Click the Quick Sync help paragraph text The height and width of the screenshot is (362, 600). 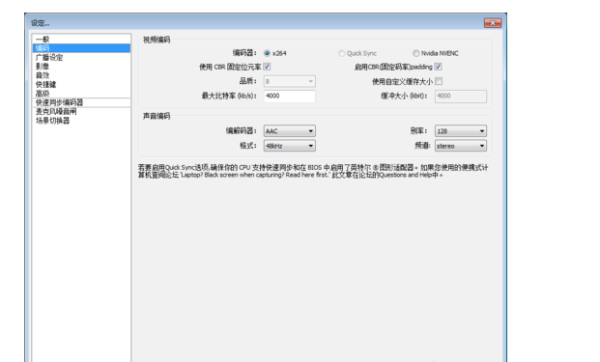(x=313, y=171)
